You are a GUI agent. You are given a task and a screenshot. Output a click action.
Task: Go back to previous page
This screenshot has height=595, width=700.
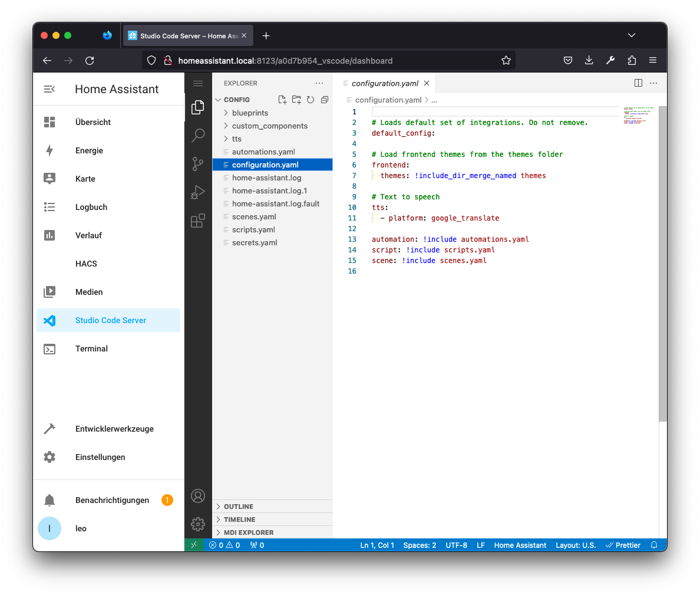tap(47, 61)
